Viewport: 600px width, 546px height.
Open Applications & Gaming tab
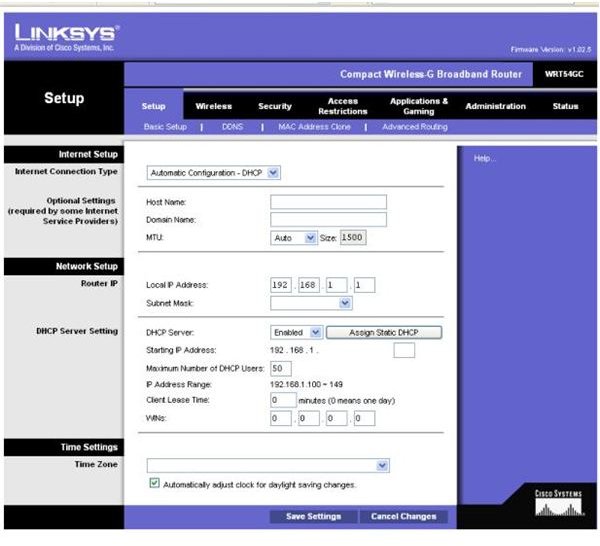(419, 106)
